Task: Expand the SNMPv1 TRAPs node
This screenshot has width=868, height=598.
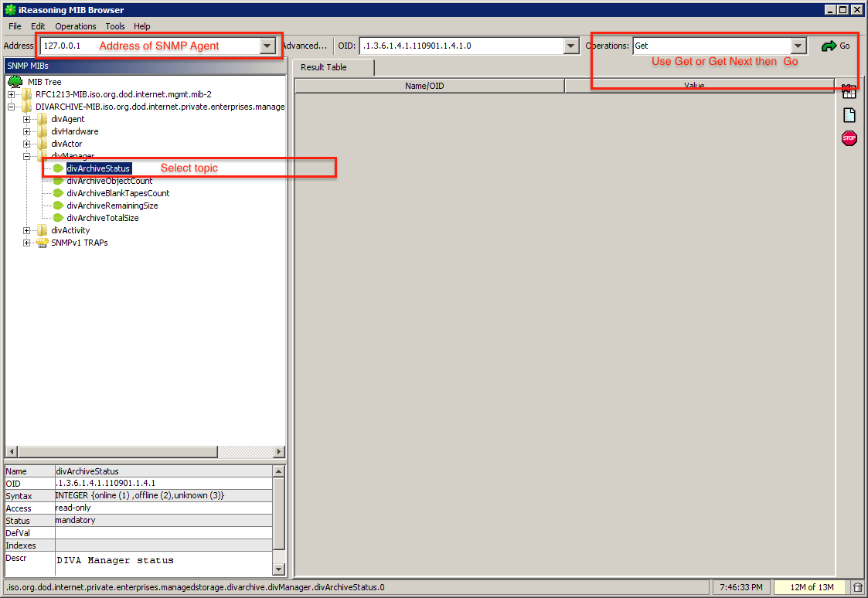Action: pos(26,242)
